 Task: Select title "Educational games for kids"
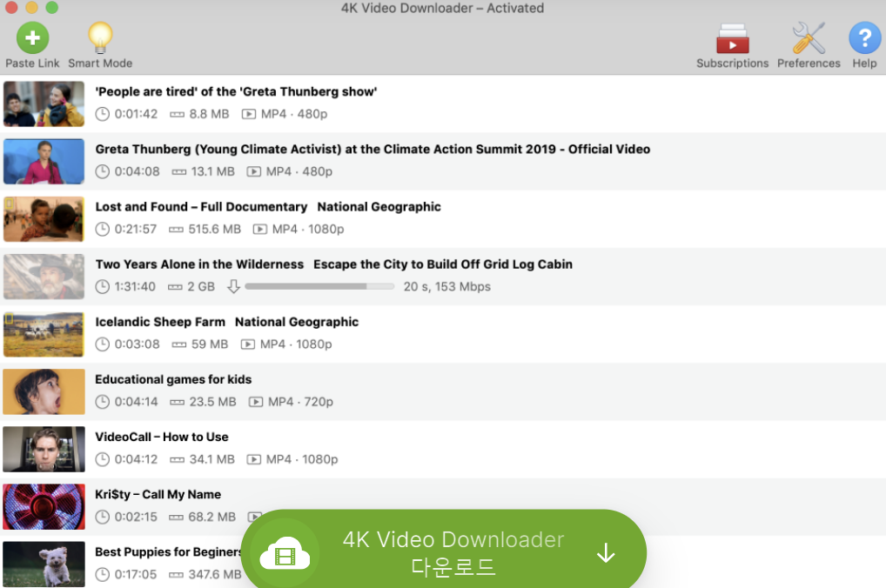(173, 379)
